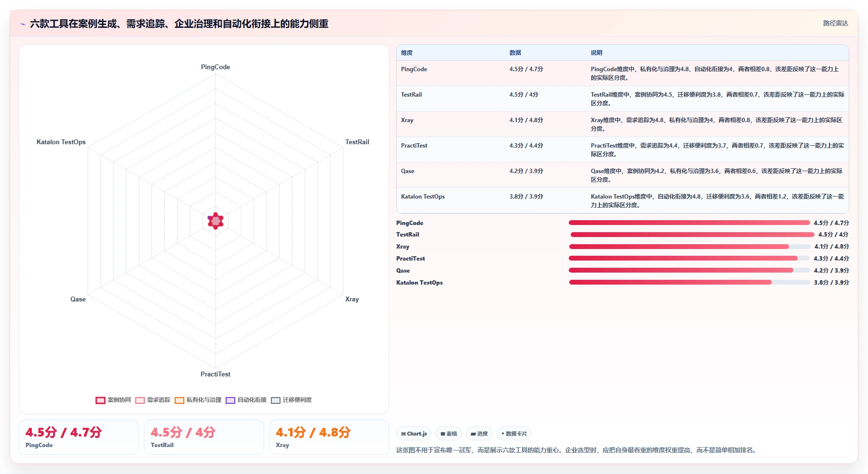
Task: Open the Xray 4.1分 / 4.8分 stat card
Action: pos(329,437)
